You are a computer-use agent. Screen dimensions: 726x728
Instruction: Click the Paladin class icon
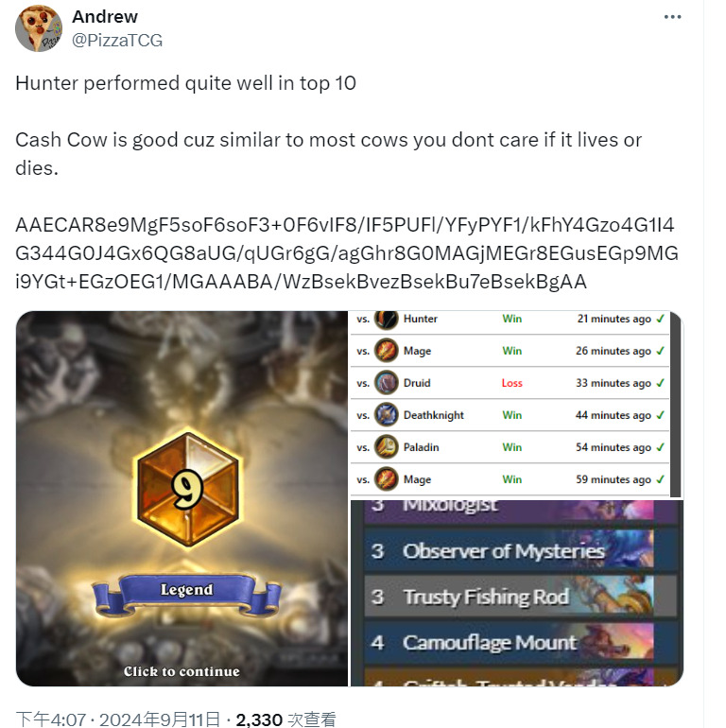tap(387, 447)
